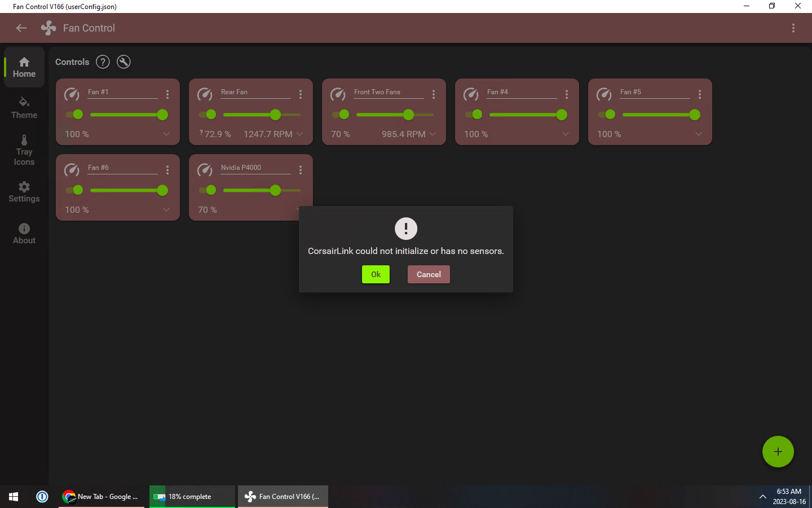
Task: Click the Rear Fan speedometer icon
Action: (205, 94)
